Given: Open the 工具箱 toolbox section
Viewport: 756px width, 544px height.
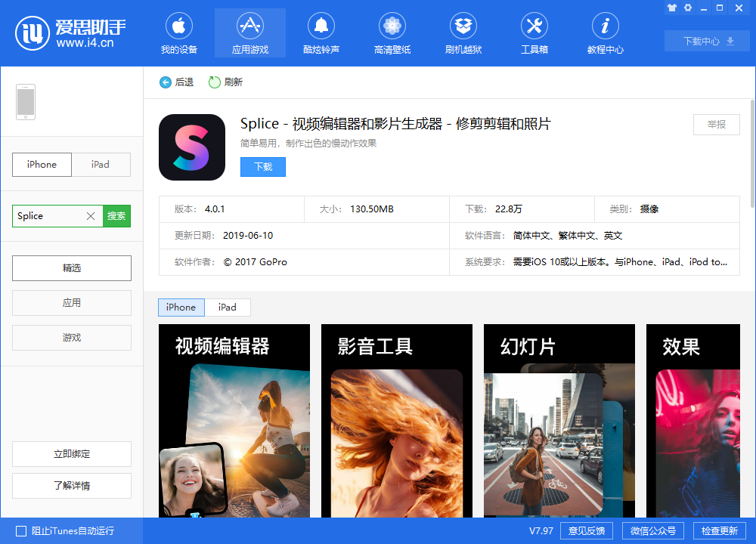Looking at the screenshot, I should coord(534,33).
